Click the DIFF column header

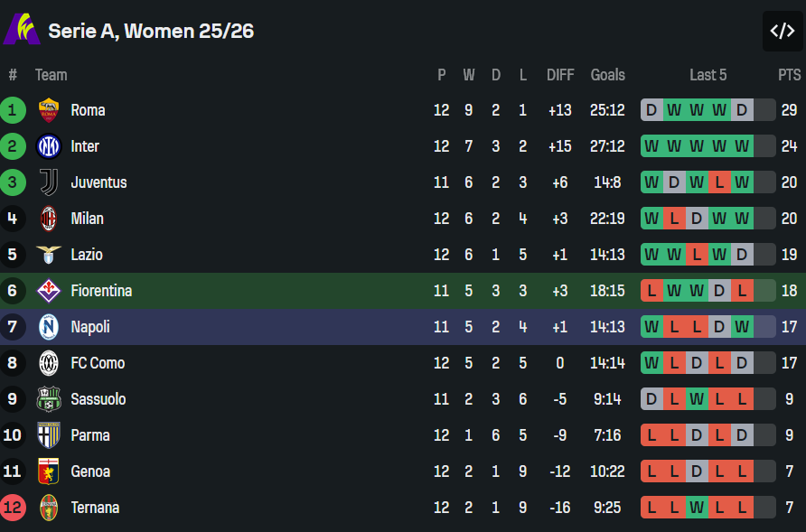click(560, 75)
